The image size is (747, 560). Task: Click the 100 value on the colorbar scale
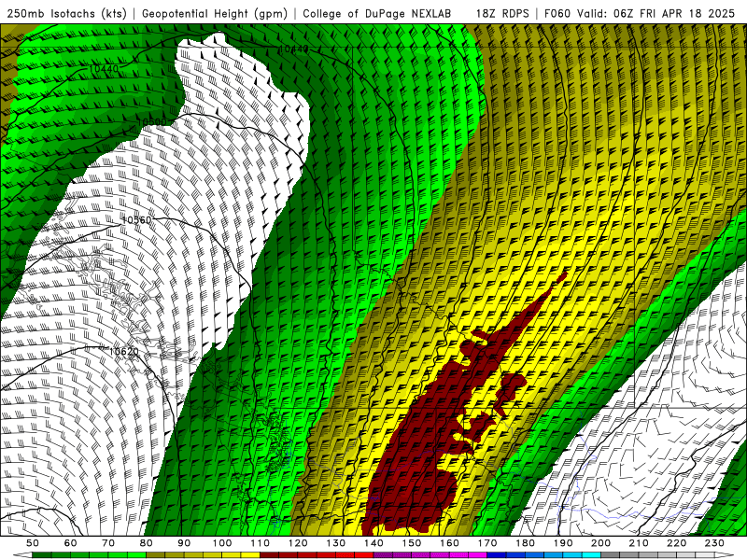(x=222, y=543)
